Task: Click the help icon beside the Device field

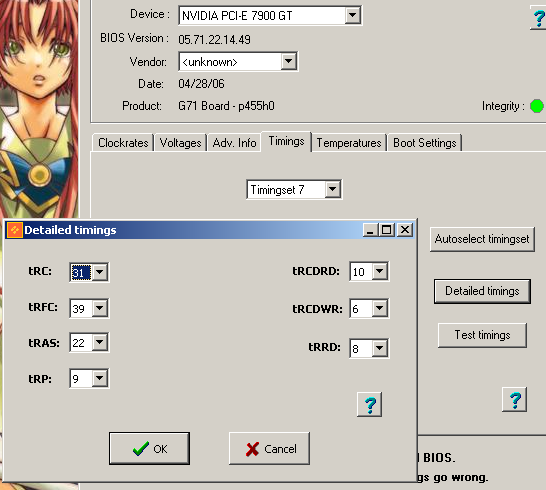Action: [539, 17]
